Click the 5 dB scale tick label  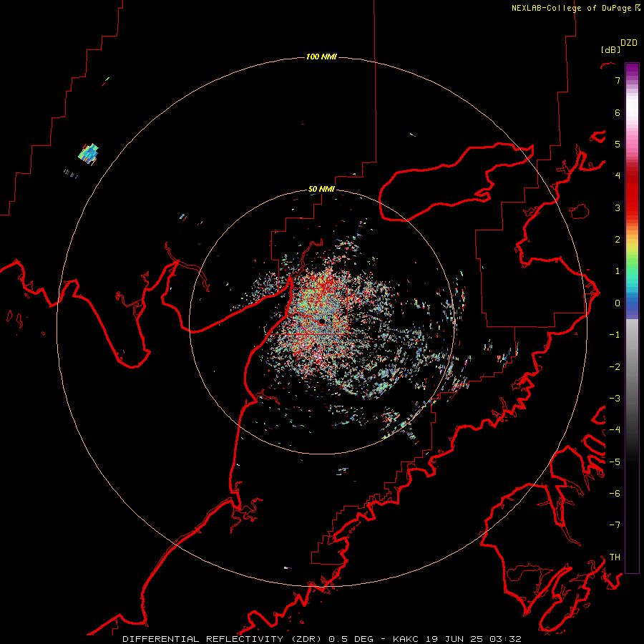(x=618, y=144)
